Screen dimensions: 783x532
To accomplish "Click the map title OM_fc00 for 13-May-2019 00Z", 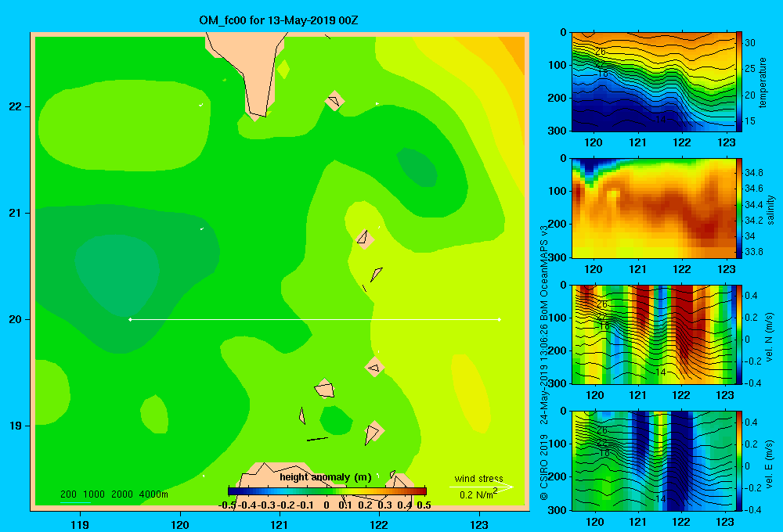I will coord(278,20).
